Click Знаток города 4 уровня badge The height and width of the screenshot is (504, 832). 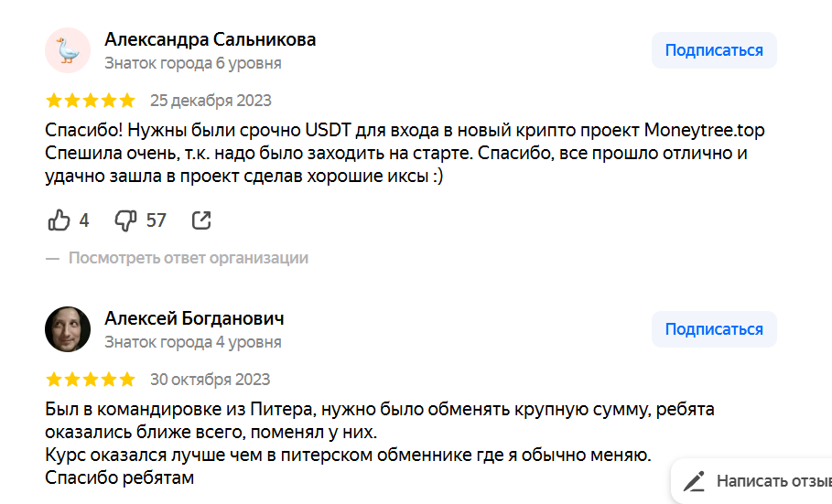[x=193, y=343]
